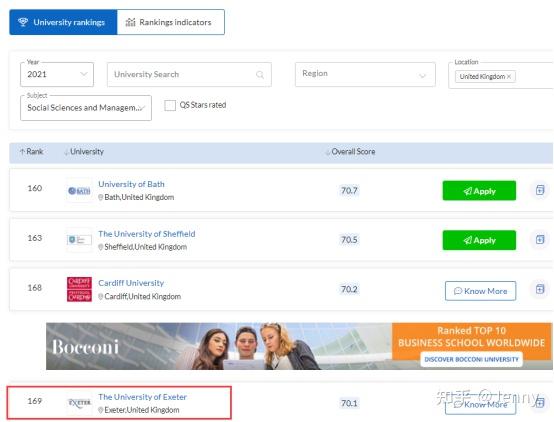Click the Location filter field
The height and width of the screenshot is (422, 554).
[501, 75]
